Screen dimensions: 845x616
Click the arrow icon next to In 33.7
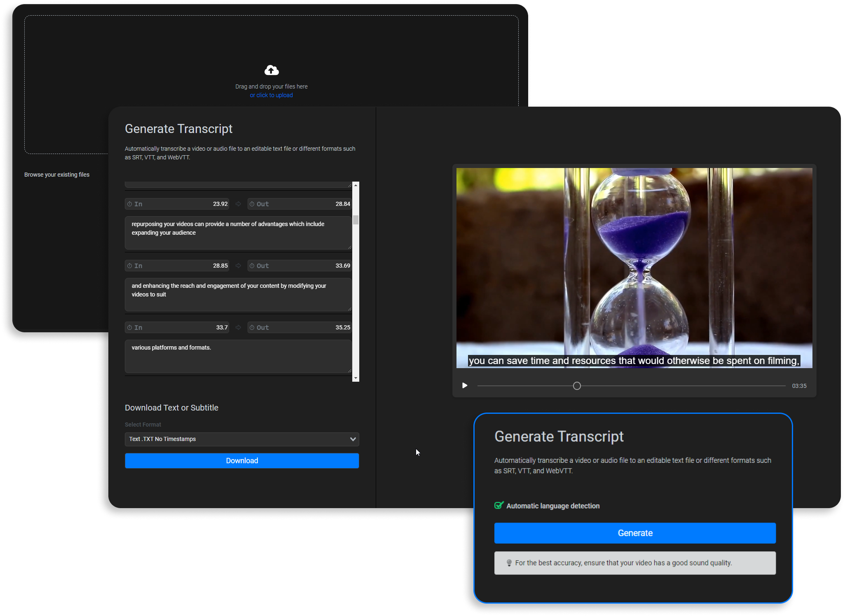[x=238, y=327]
